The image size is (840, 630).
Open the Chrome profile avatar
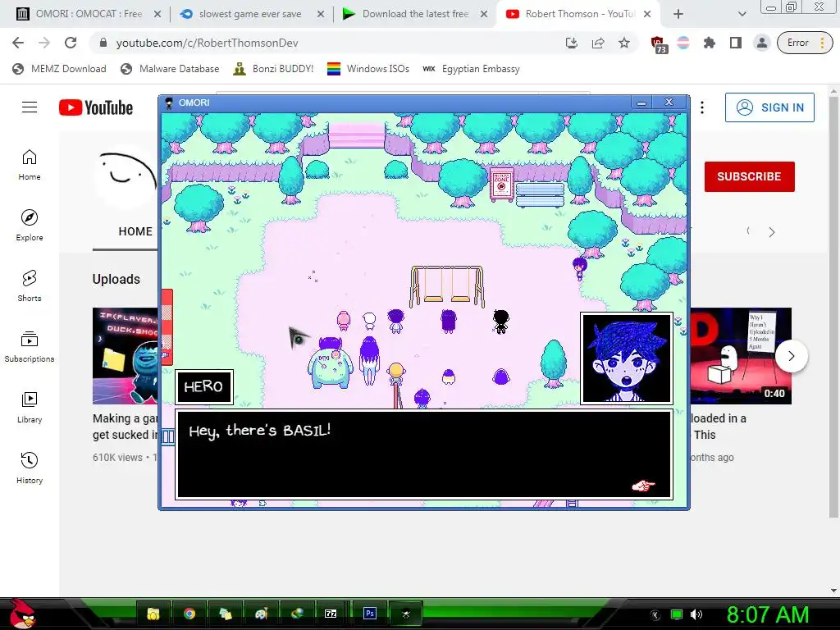pyautogui.click(x=761, y=43)
